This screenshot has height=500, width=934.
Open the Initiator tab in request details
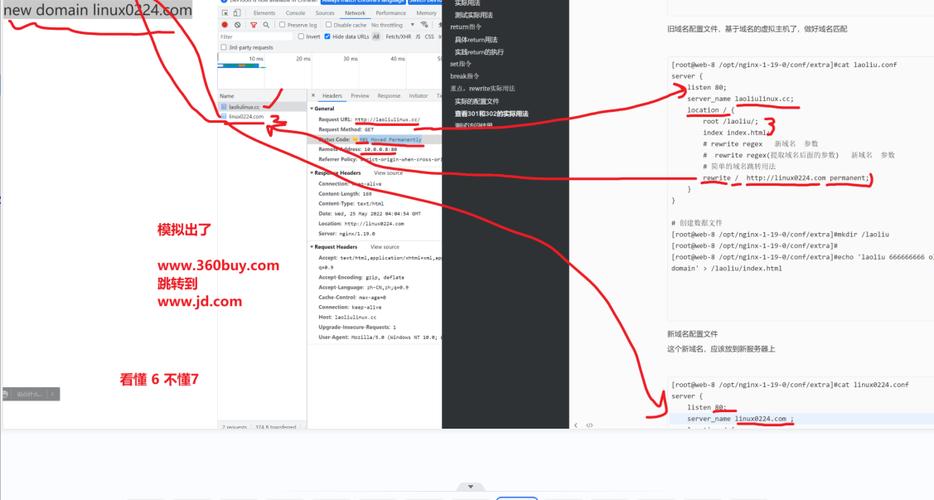(418, 95)
